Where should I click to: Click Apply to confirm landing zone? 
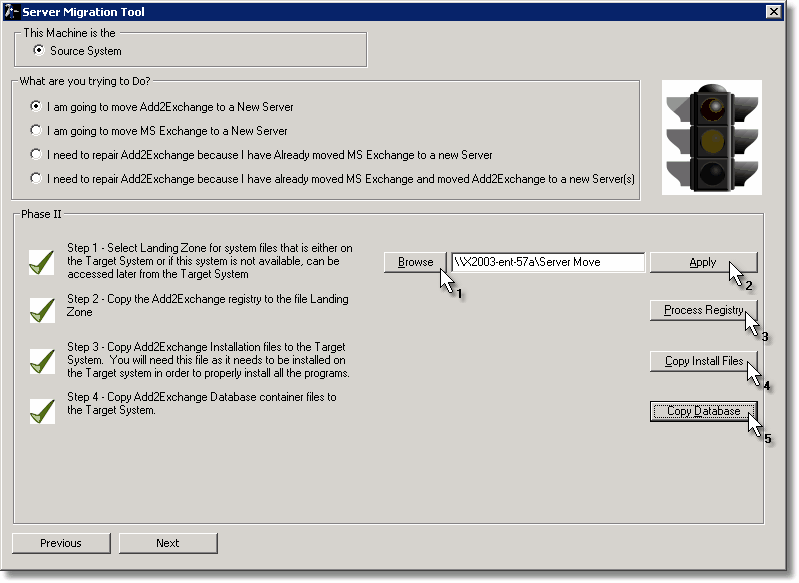click(x=703, y=262)
